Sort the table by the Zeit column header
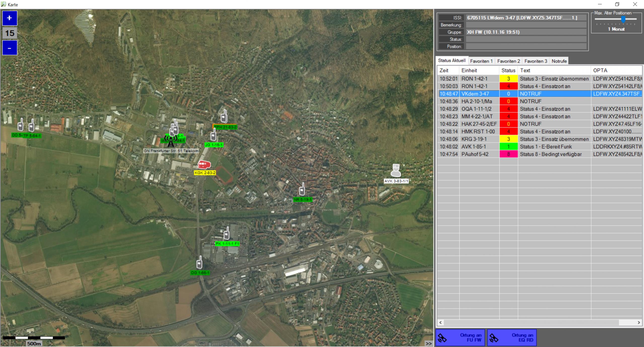The image size is (644, 347). [x=448, y=70]
